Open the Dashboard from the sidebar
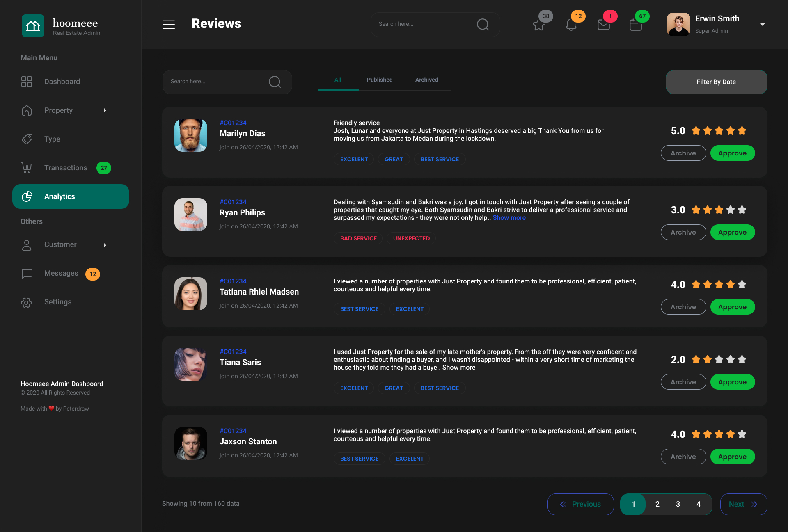 tap(62, 82)
